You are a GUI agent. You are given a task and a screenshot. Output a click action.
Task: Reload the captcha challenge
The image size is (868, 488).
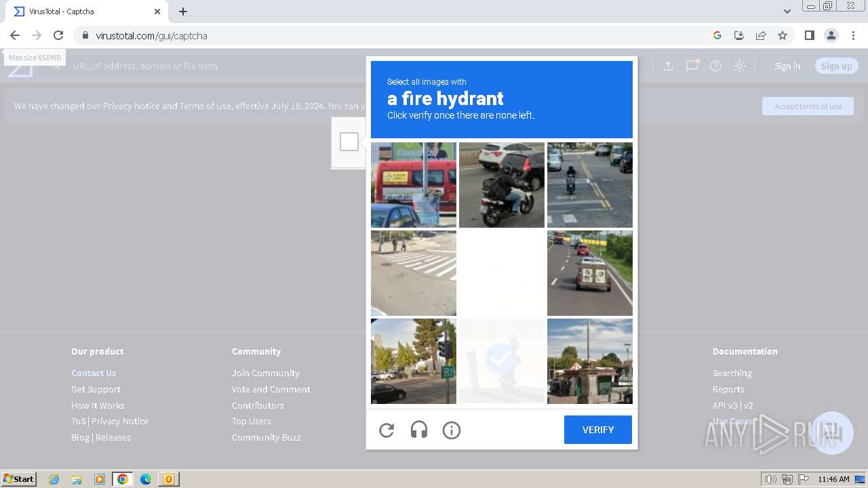(387, 430)
